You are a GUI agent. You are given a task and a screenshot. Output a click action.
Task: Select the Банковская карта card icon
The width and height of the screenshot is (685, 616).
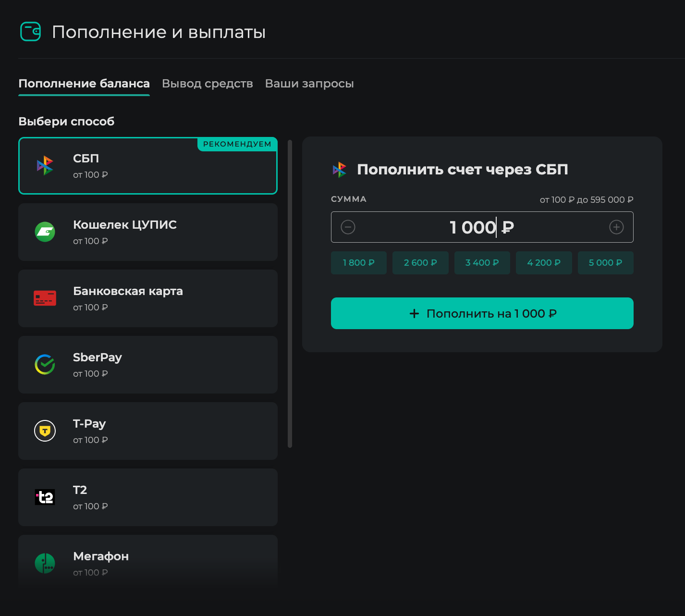click(x=45, y=298)
